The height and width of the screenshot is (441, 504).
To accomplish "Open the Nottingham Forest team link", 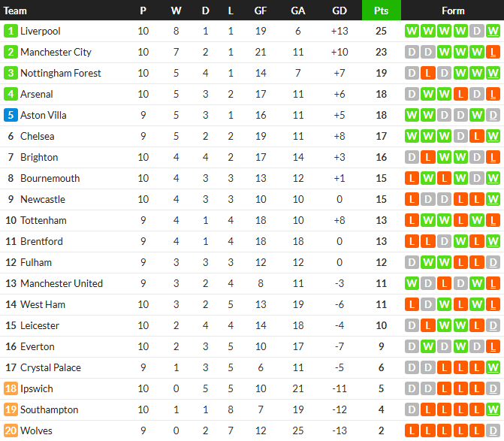I will (60, 74).
